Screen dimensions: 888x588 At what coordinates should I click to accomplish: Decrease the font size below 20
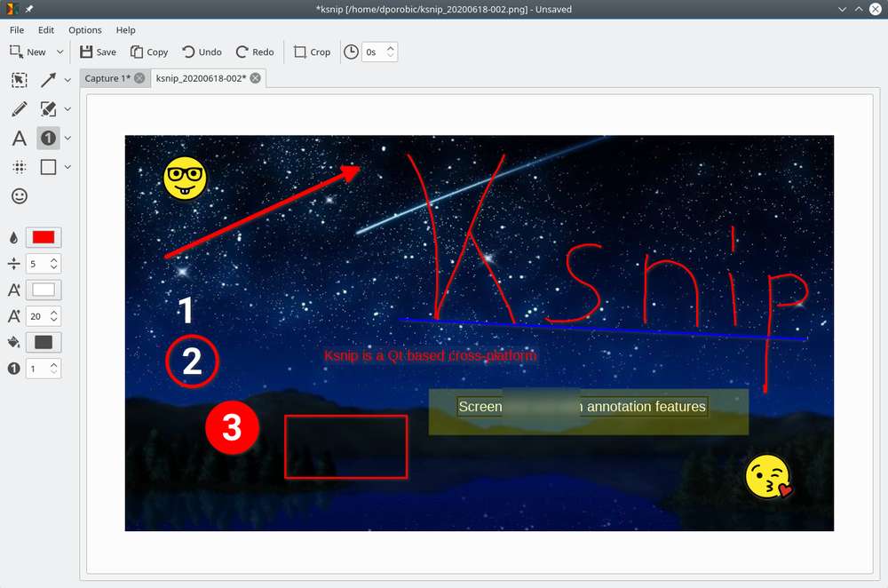[x=54, y=320]
